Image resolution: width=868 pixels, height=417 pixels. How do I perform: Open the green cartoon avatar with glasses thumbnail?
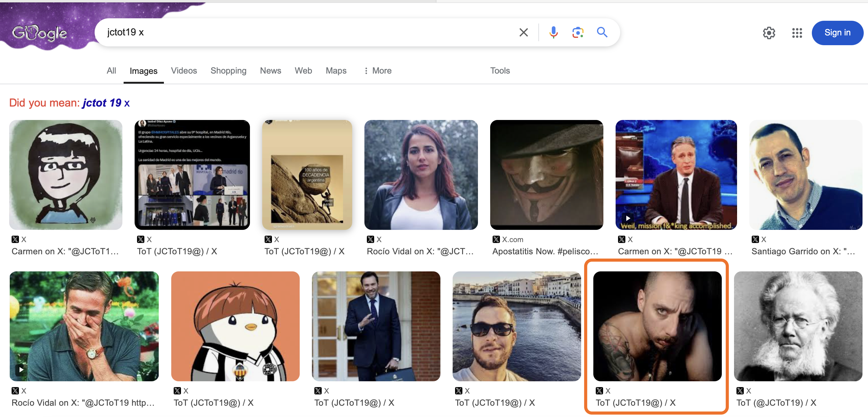[66, 175]
